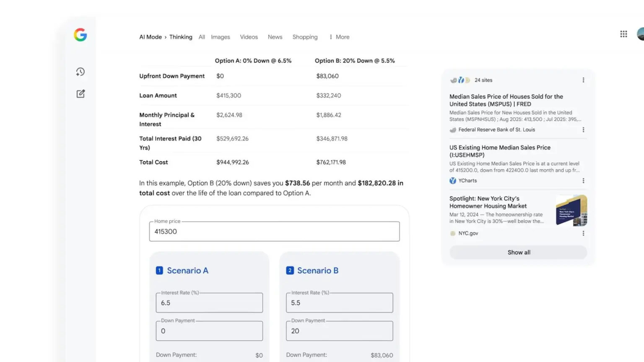The image size is (644, 362).
Task: Switch to the Videos tab
Action: (x=249, y=37)
